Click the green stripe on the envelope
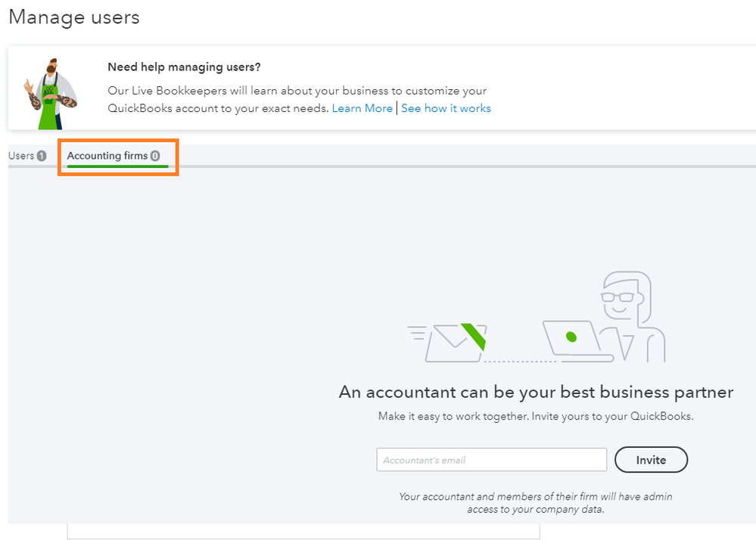756x540 pixels. point(474,337)
